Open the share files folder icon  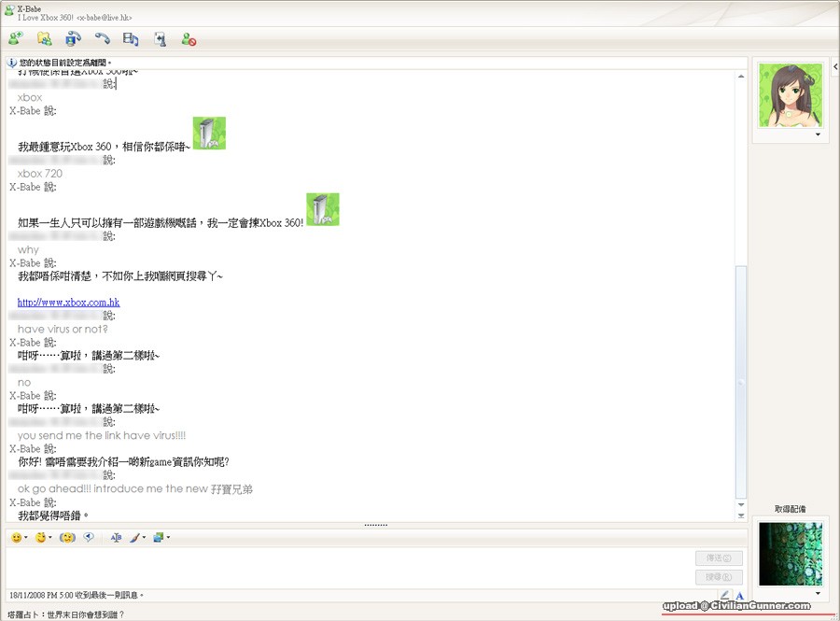point(44,39)
